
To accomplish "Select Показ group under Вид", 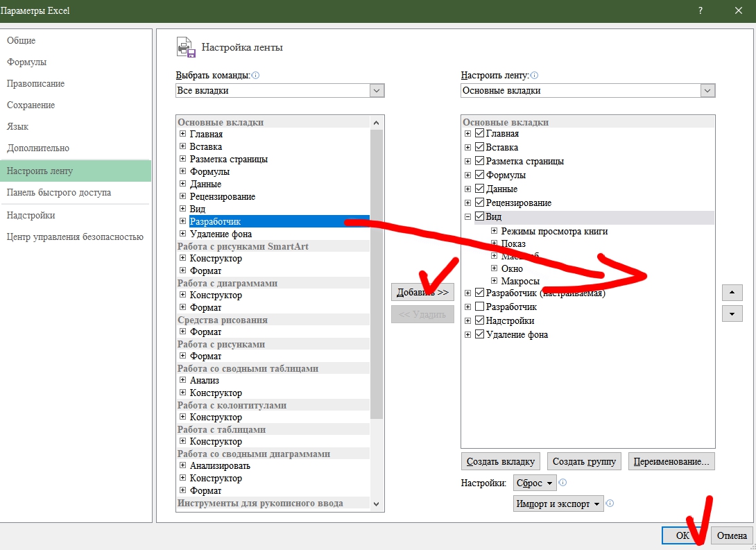I will pos(513,243).
